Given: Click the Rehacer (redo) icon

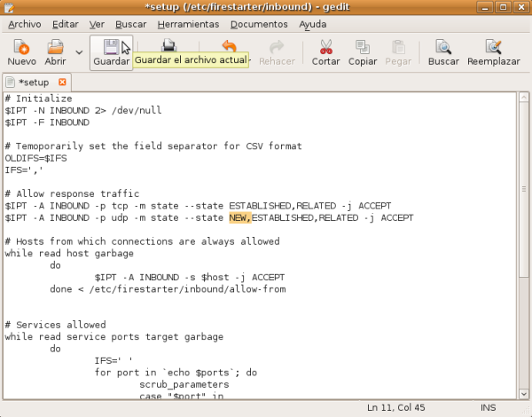Looking at the screenshot, I should pyautogui.click(x=276, y=47).
